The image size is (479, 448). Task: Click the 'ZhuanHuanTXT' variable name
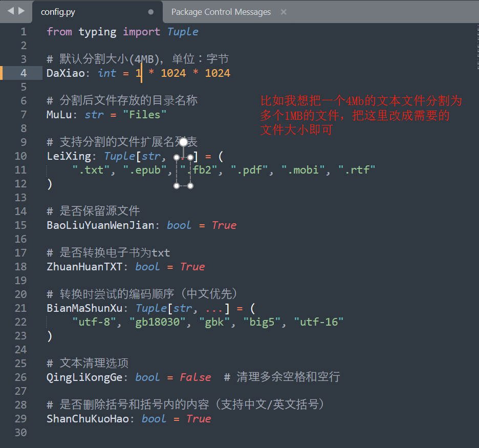[84, 267]
